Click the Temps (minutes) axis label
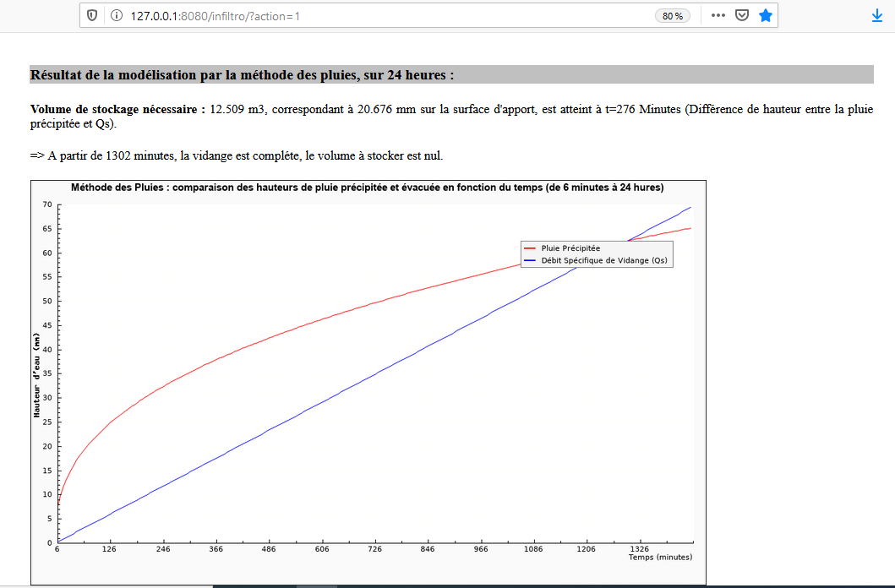The image size is (895, 588). (x=660, y=558)
